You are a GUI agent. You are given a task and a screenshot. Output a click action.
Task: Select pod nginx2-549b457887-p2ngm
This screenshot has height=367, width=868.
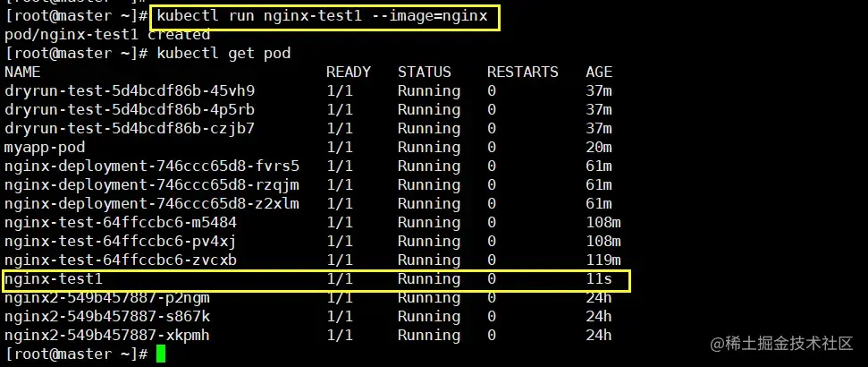coord(107,298)
